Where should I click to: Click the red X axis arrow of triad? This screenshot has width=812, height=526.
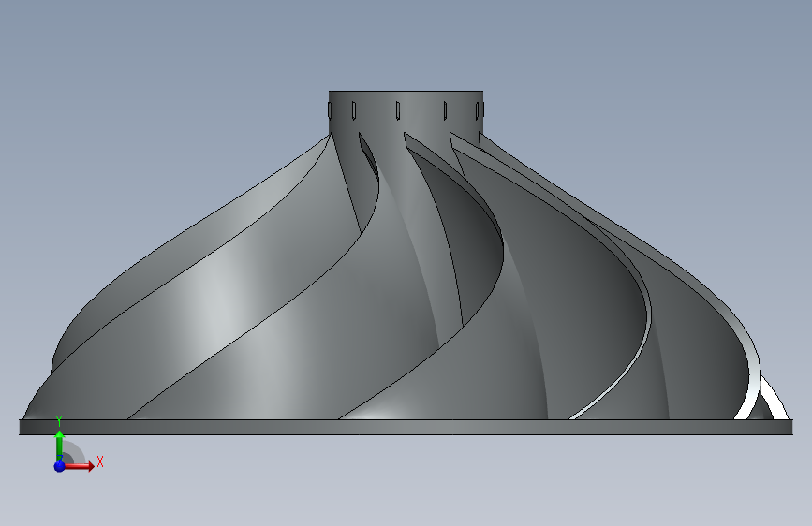[x=79, y=466]
